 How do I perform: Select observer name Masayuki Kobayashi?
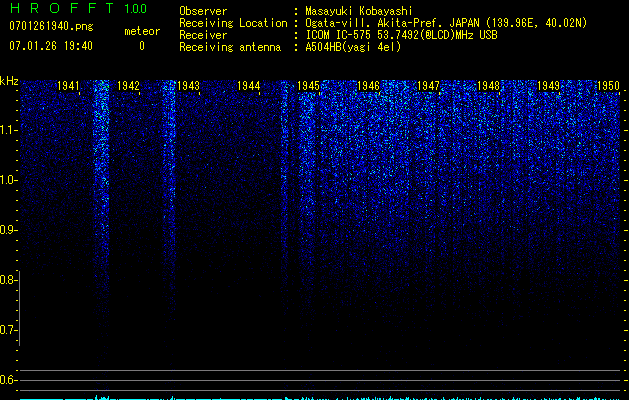pos(358,11)
